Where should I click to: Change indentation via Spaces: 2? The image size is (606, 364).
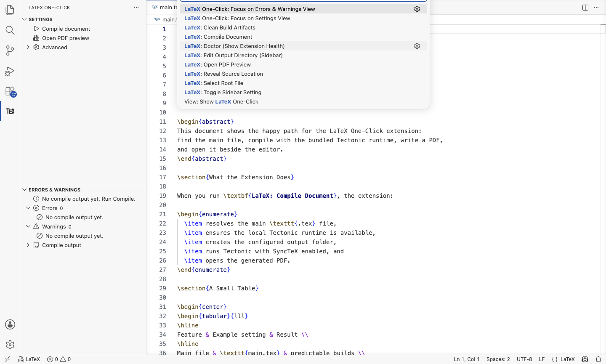498,359
